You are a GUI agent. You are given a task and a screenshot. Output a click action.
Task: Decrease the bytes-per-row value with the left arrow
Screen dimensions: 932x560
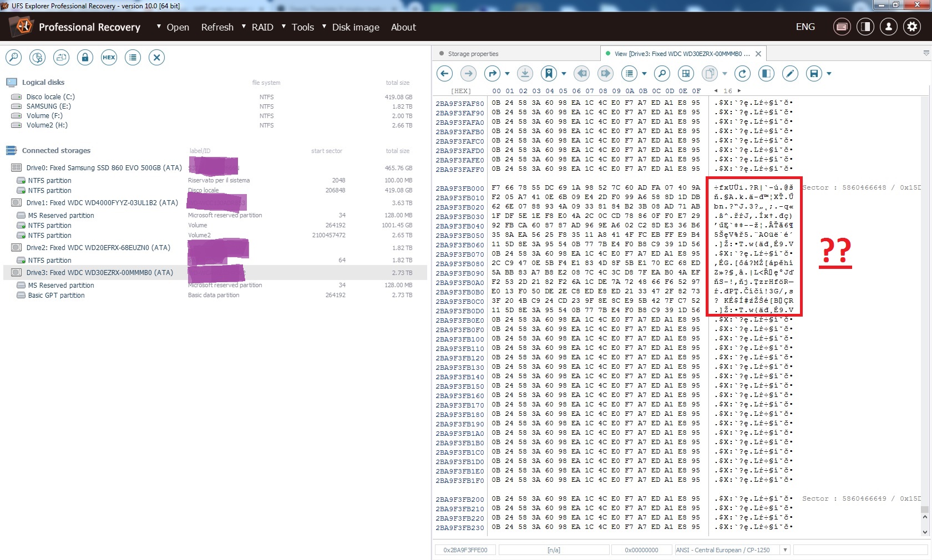(716, 91)
